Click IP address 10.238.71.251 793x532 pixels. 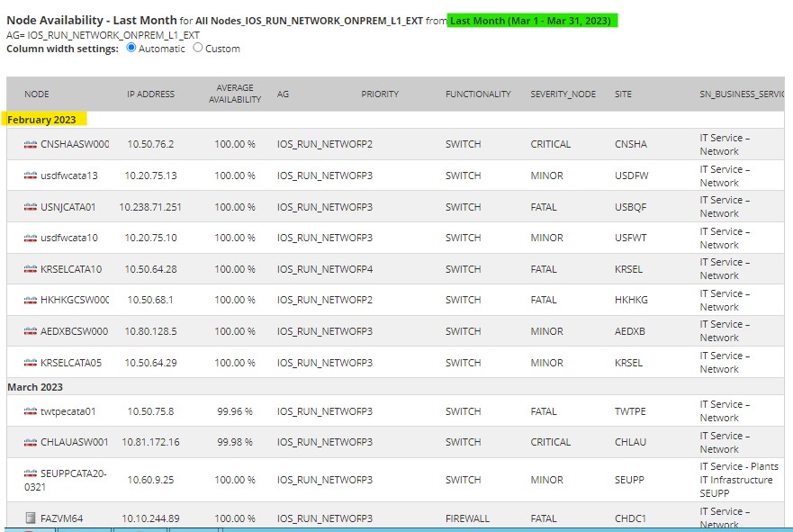[x=150, y=207]
